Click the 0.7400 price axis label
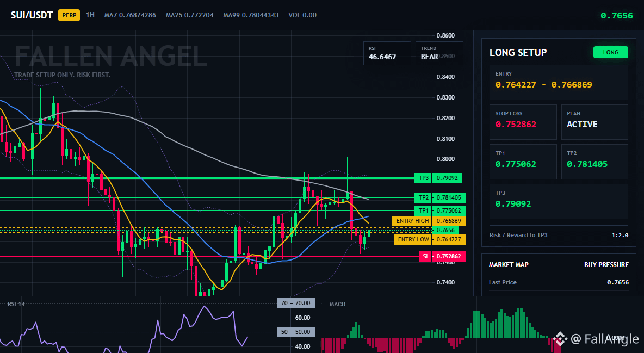This screenshot has width=644, height=353. tap(445, 282)
